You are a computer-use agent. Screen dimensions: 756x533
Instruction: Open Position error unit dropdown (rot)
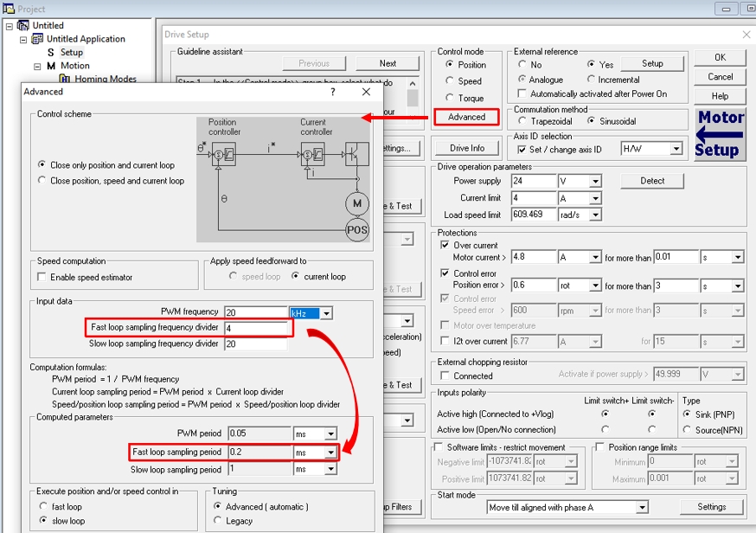pyautogui.click(x=595, y=286)
